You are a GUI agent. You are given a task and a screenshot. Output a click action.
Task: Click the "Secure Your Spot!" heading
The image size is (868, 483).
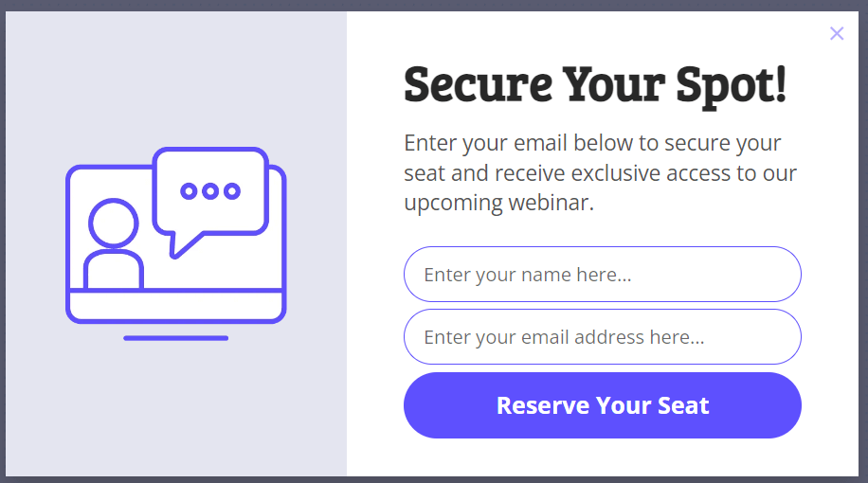[595, 85]
